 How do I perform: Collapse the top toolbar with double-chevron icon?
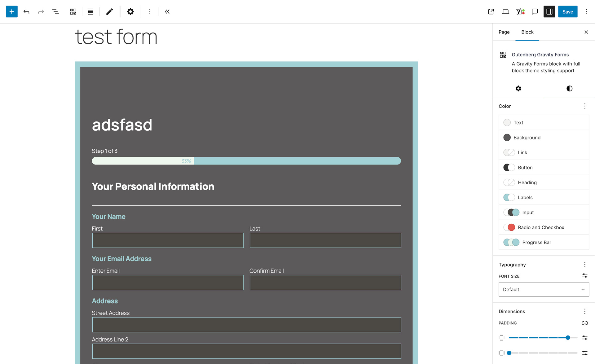(167, 11)
